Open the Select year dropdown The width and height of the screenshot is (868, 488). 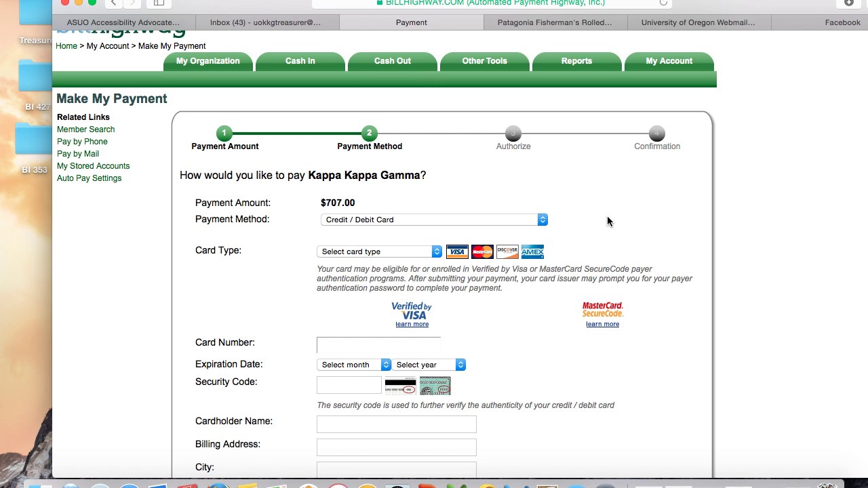pos(429,365)
